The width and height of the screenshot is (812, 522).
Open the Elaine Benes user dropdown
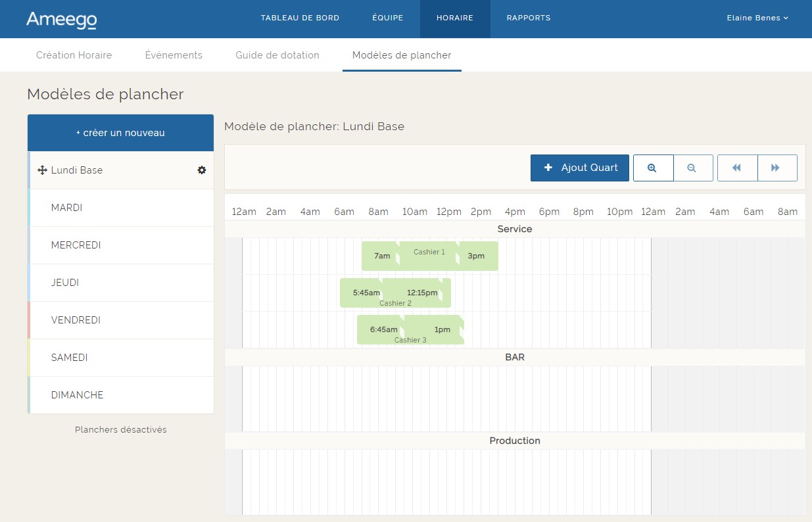(757, 18)
